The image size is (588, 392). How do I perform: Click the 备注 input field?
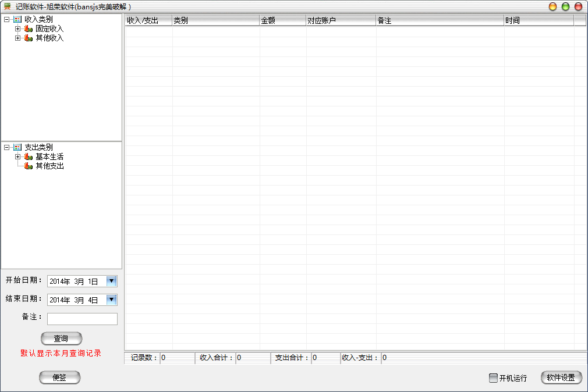click(x=82, y=319)
